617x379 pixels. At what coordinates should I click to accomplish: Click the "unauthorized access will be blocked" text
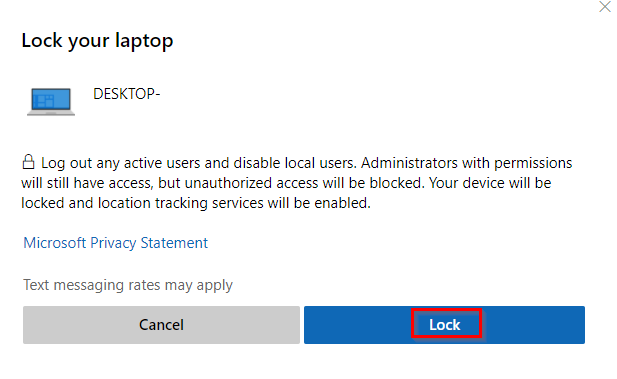[x=305, y=183]
